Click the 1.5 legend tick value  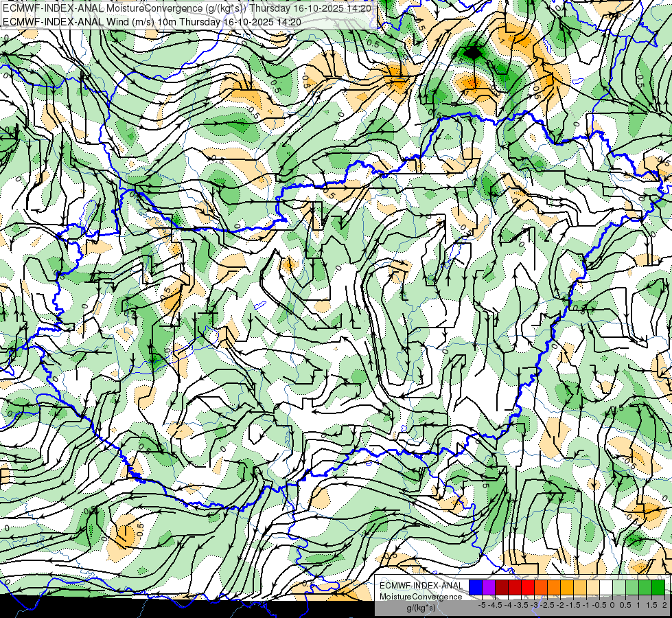point(651,605)
